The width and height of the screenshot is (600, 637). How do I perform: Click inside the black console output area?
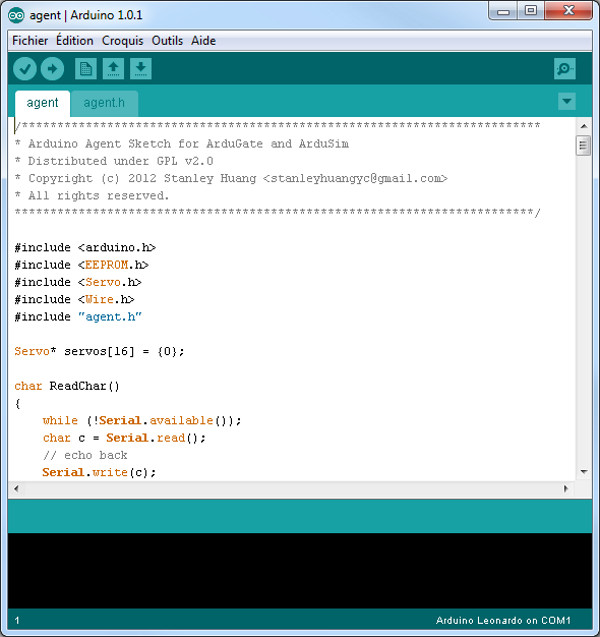300,570
